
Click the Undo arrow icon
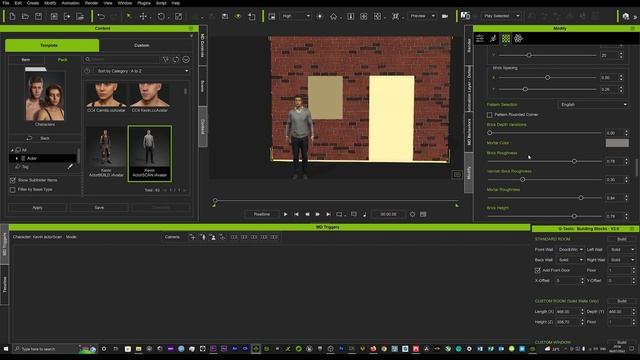(x=101, y=16)
